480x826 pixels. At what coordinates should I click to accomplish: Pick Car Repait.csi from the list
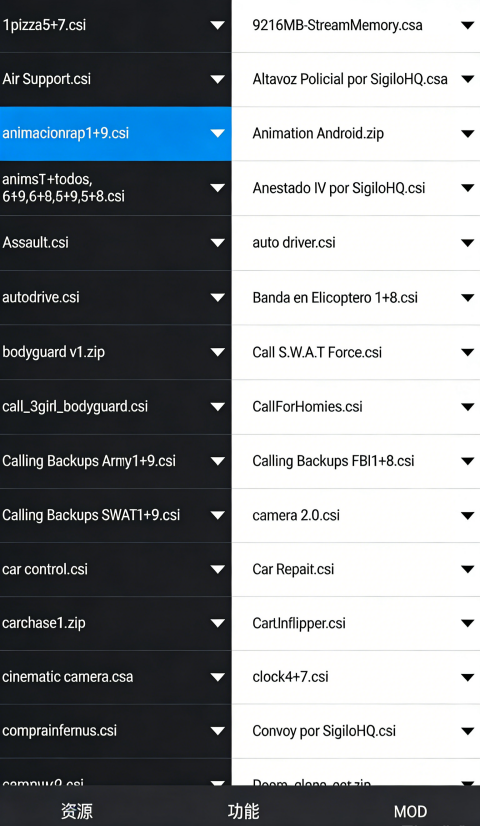356,569
